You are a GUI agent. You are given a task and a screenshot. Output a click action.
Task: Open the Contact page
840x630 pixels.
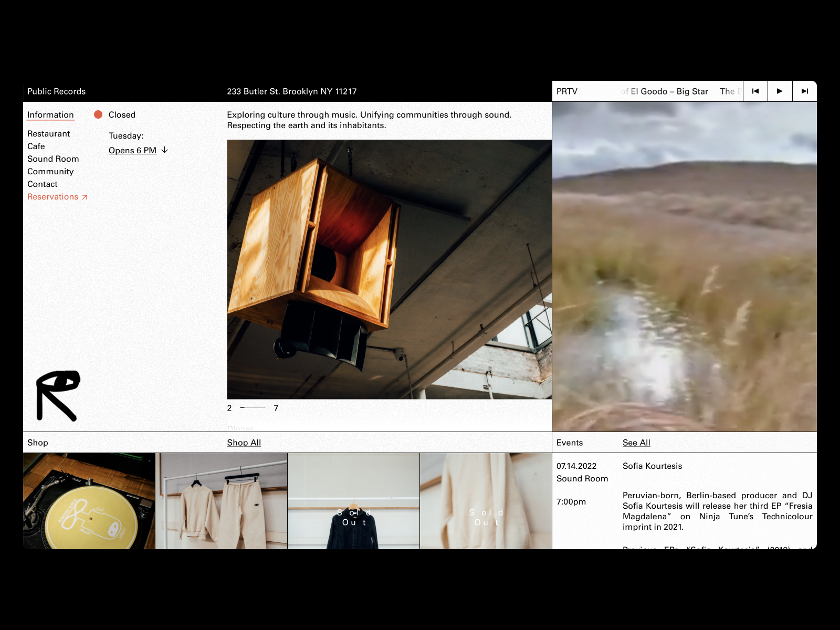(x=42, y=184)
